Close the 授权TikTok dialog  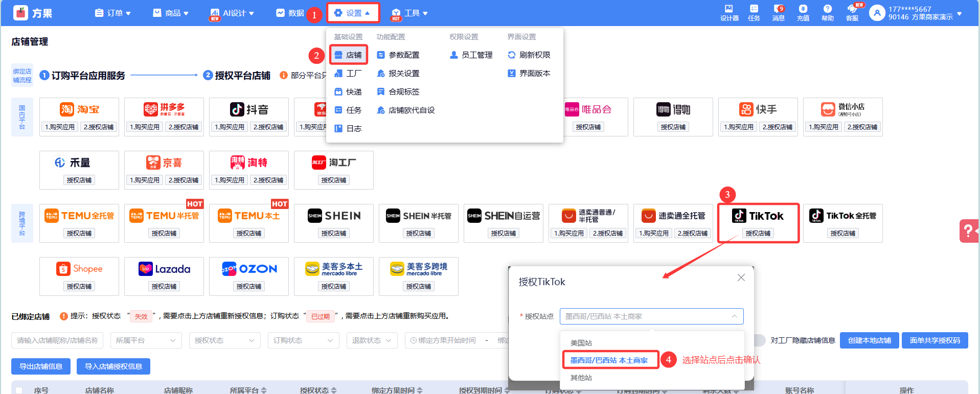click(741, 277)
